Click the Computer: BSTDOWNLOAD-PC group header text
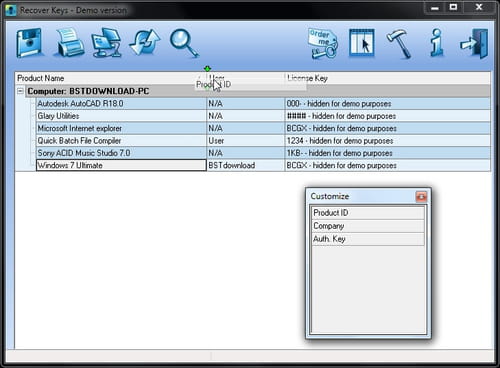Screen dimensions: 500x368 coord(88,91)
